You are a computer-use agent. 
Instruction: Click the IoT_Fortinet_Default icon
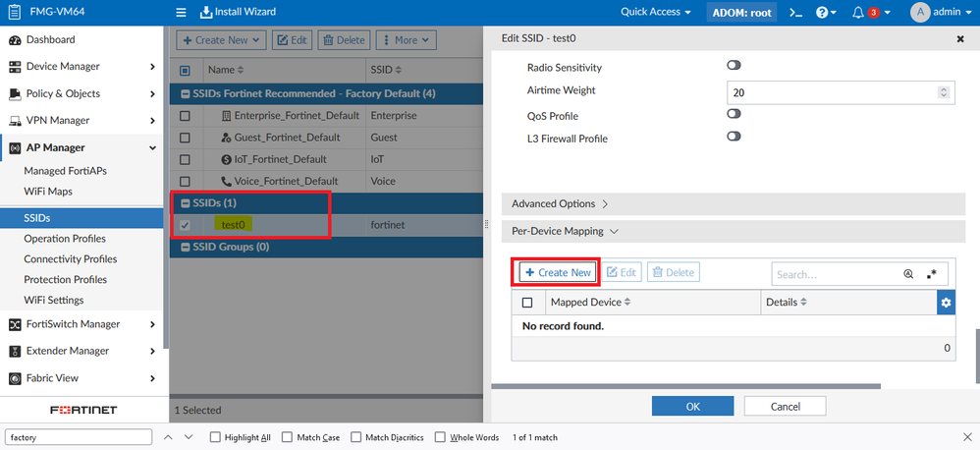(x=226, y=159)
